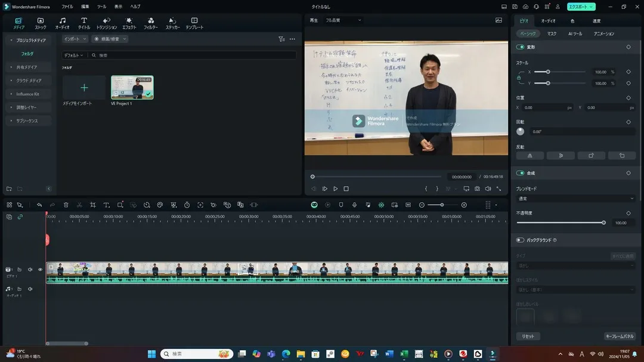Viewport: 644px width, 362px height.
Task: Open the ファイル (File) menu
Action: click(67, 7)
